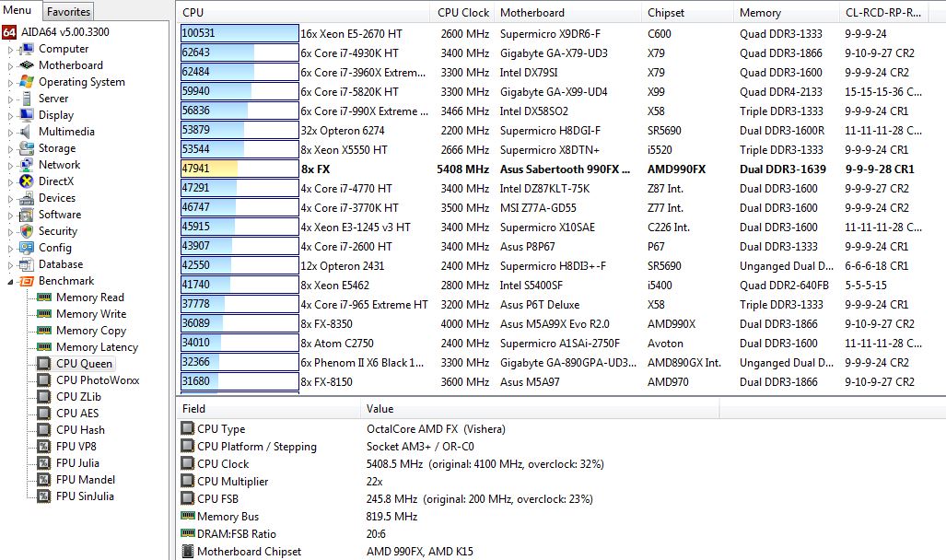Open the CPU AES benchmark

77,414
